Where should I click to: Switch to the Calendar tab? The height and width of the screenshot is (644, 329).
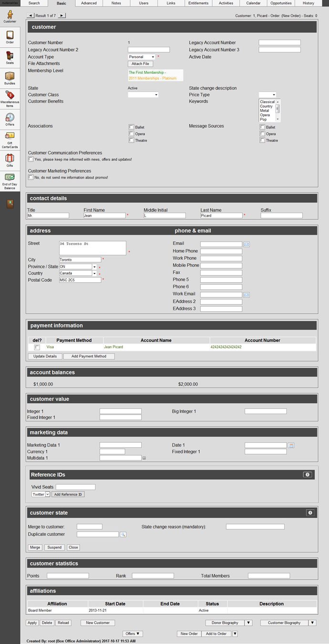coord(253,3)
